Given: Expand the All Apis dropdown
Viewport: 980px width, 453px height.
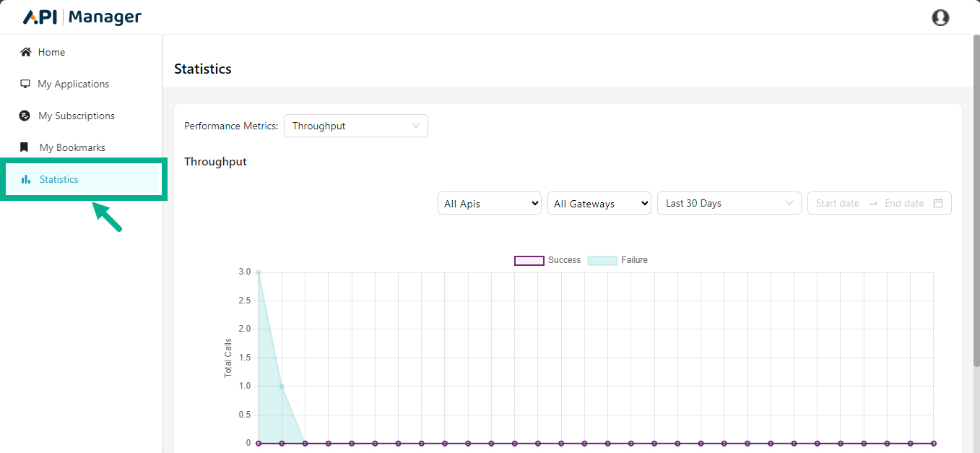Looking at the screenshot, I should pyautogui.click(x=490, y=204).
